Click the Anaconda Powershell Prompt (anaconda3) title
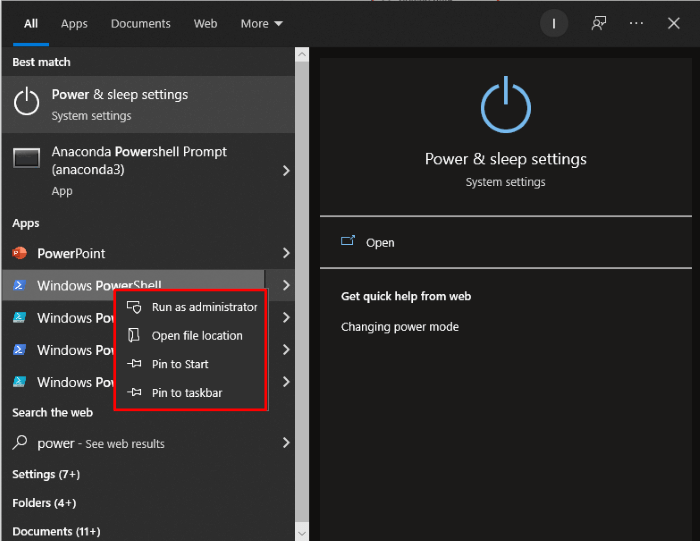The width and height of the screenshot is (700, 541). (x=139, y=160)
